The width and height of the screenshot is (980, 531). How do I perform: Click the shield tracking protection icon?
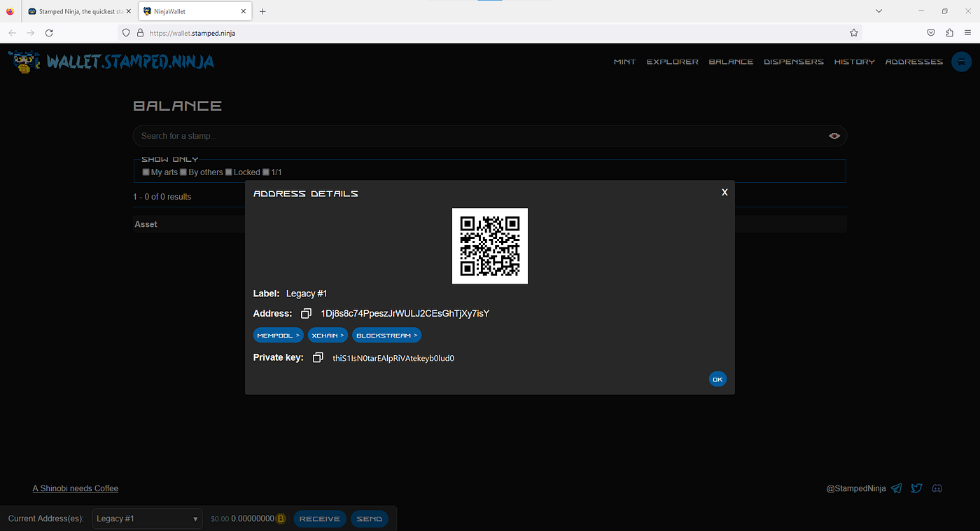[x=126, y=33]
